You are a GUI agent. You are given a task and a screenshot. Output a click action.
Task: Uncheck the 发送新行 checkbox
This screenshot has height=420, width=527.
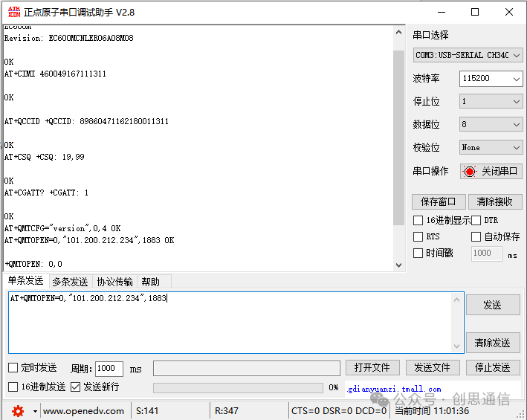point(75,387)
